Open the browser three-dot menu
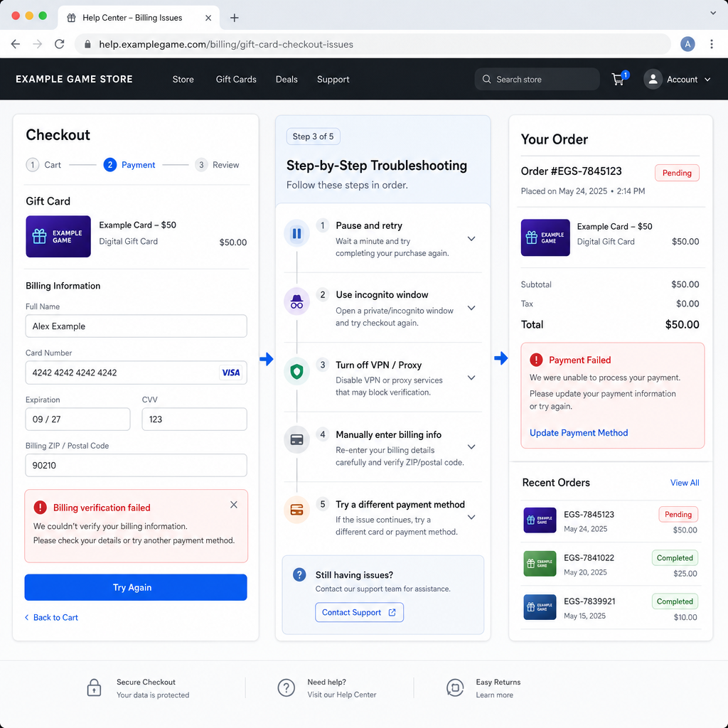This screenshot has width=728, height=728. click(x=711, y=44)
